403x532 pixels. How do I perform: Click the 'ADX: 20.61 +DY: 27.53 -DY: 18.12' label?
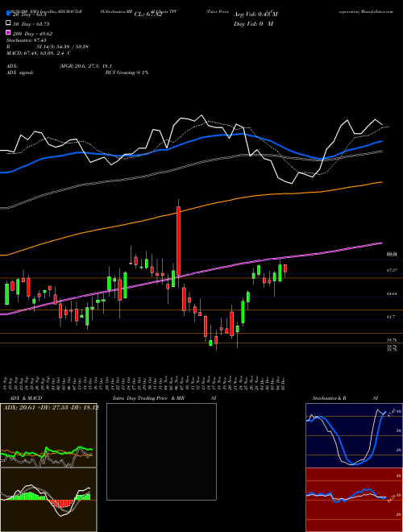pos(50,407)
